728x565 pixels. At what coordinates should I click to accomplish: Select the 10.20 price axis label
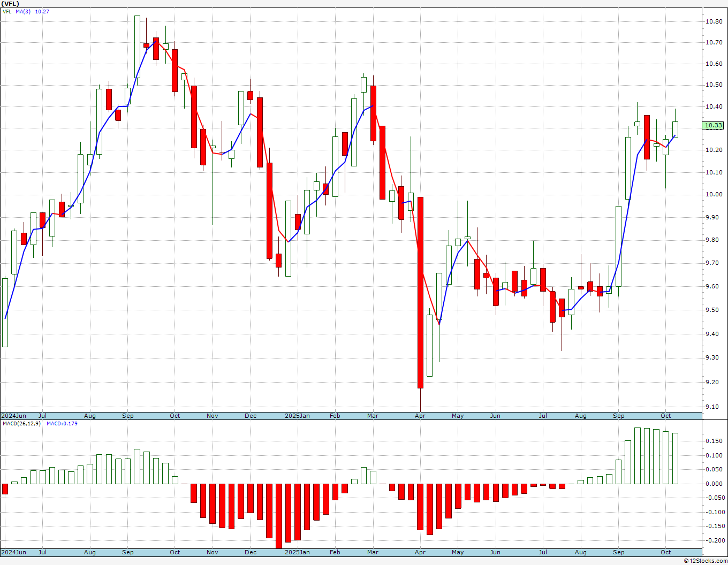click(x=713, y=150)
